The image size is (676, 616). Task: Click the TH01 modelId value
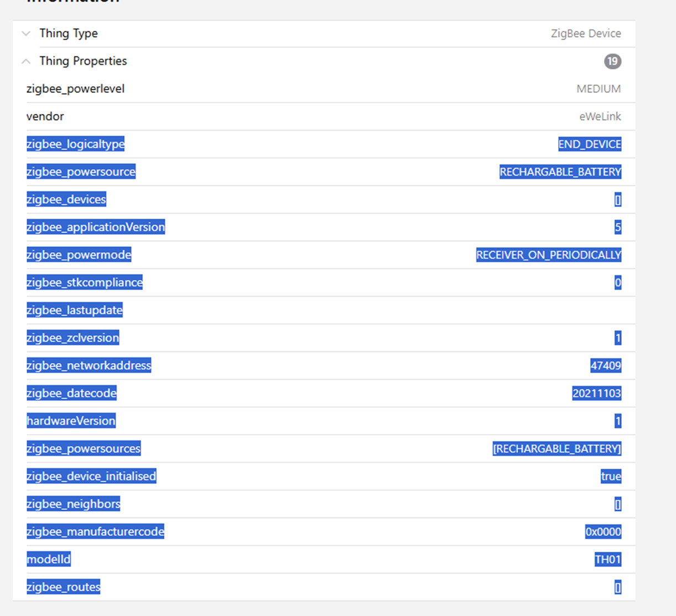[x=607, y=559]
